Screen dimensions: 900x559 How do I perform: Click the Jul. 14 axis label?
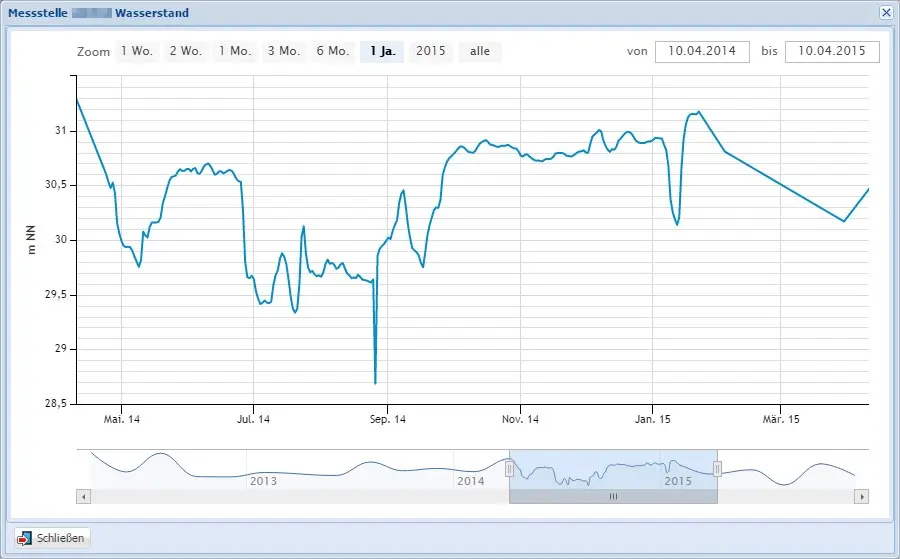[253, 420]
